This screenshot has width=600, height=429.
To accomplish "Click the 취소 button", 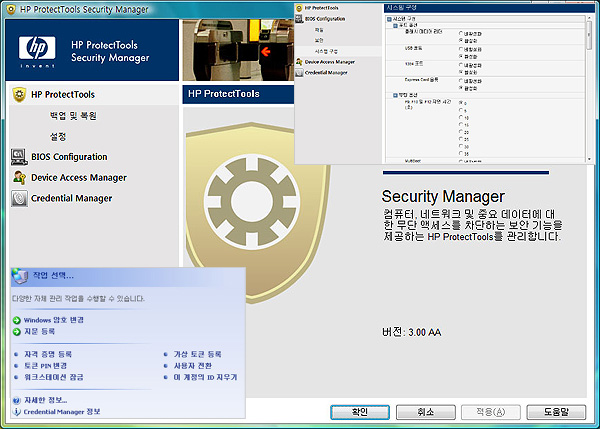I will pos(426,412).
